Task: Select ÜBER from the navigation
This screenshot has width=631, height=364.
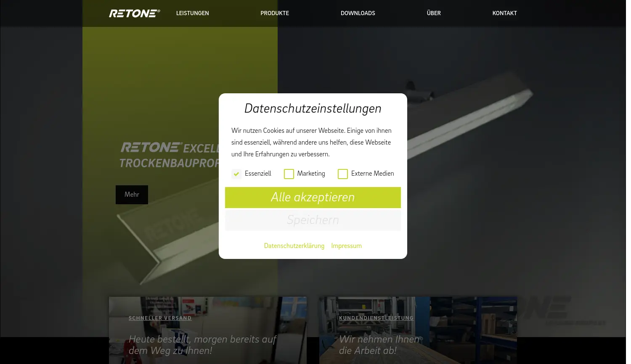Action: click(433, 13)
